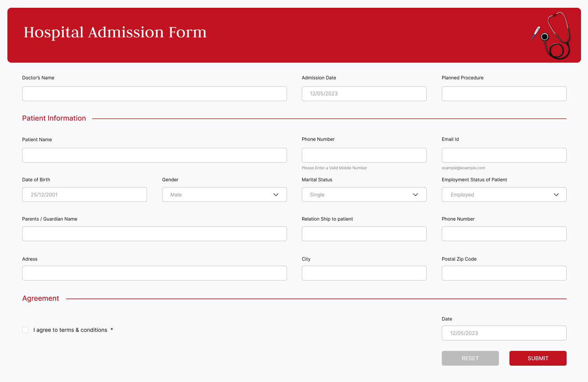
Task: Click the Phone Number input under Patient Information
Action: point(364,155)
